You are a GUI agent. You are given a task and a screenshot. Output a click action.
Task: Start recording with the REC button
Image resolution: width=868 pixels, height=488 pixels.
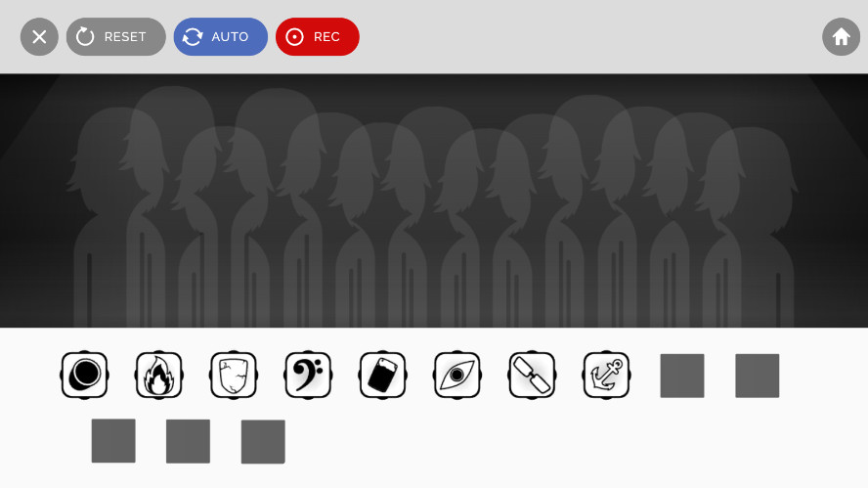[318, 37]
